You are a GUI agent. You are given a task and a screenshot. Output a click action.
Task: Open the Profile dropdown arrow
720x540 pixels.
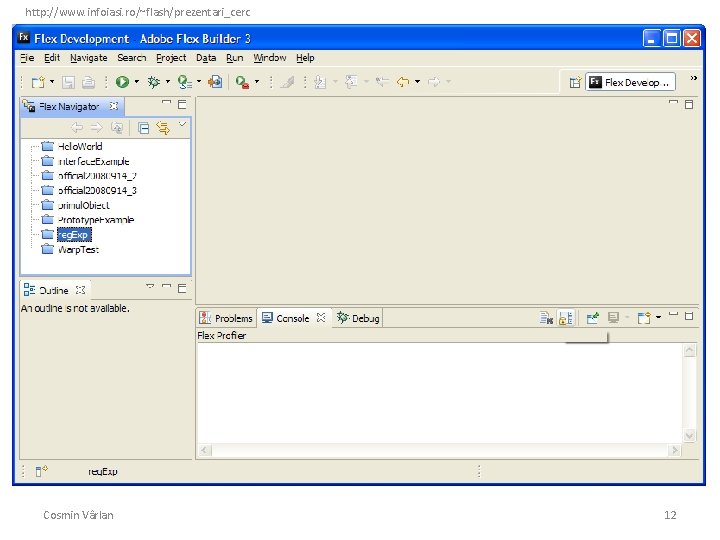tap(199, 82)
